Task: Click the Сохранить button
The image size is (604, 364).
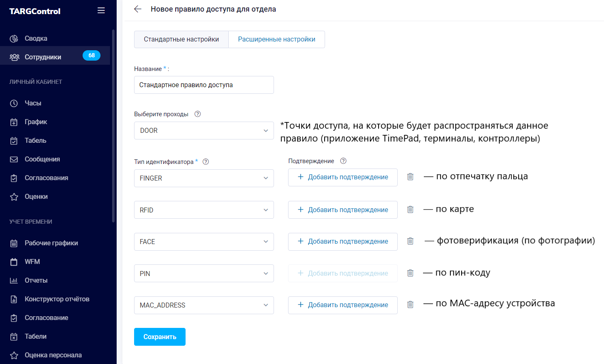Action: [160, 337]
